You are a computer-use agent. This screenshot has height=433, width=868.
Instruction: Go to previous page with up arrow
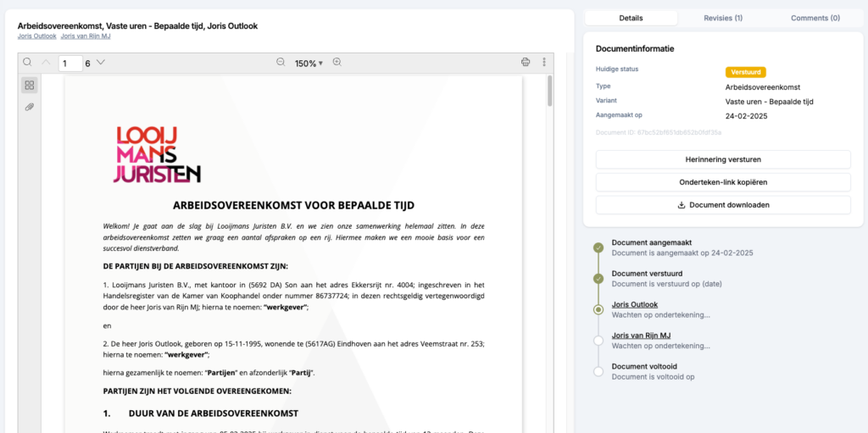coord(47,63)
